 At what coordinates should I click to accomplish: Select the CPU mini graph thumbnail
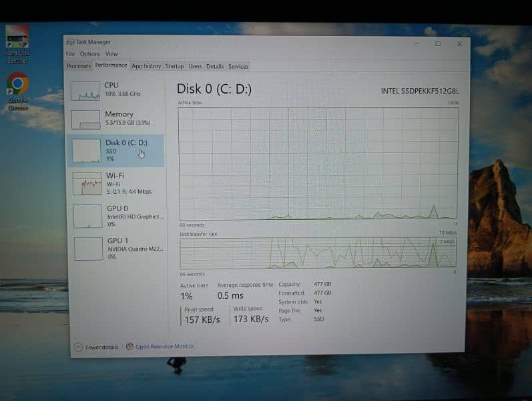coord(85,91)
